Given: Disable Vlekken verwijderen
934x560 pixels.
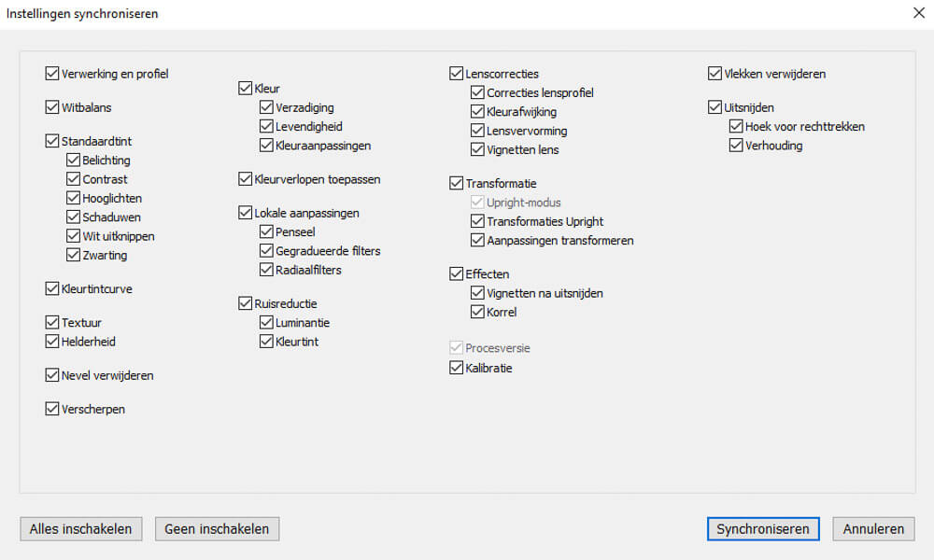Looking at the screenshot, I should 715,74.
